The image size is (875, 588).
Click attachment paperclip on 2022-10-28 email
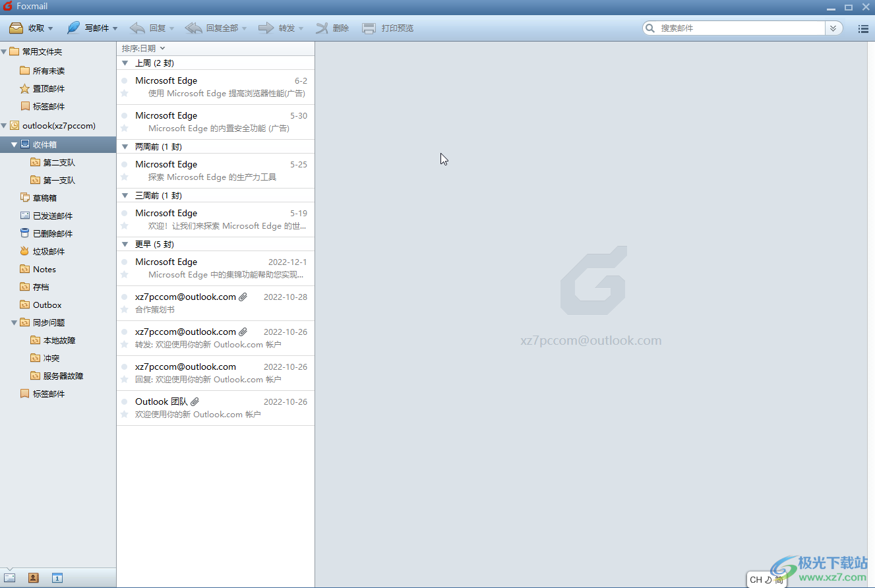(x=243, y=297)
